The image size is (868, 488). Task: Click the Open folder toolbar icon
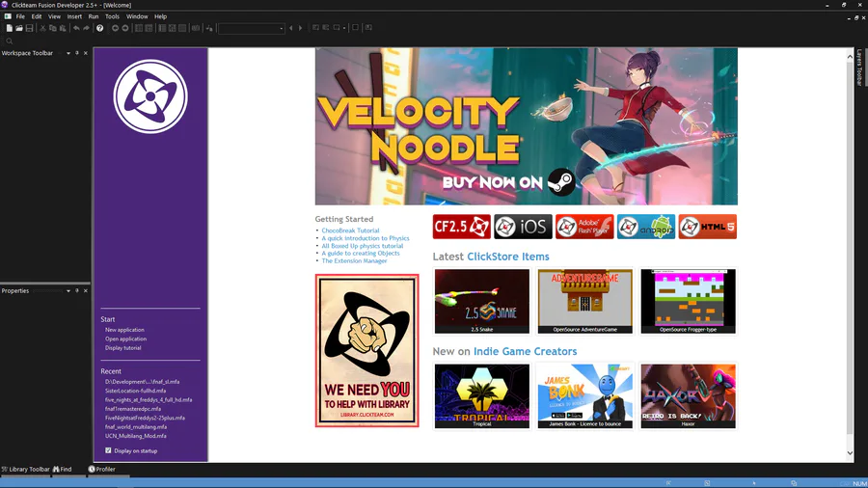[19, 28]
